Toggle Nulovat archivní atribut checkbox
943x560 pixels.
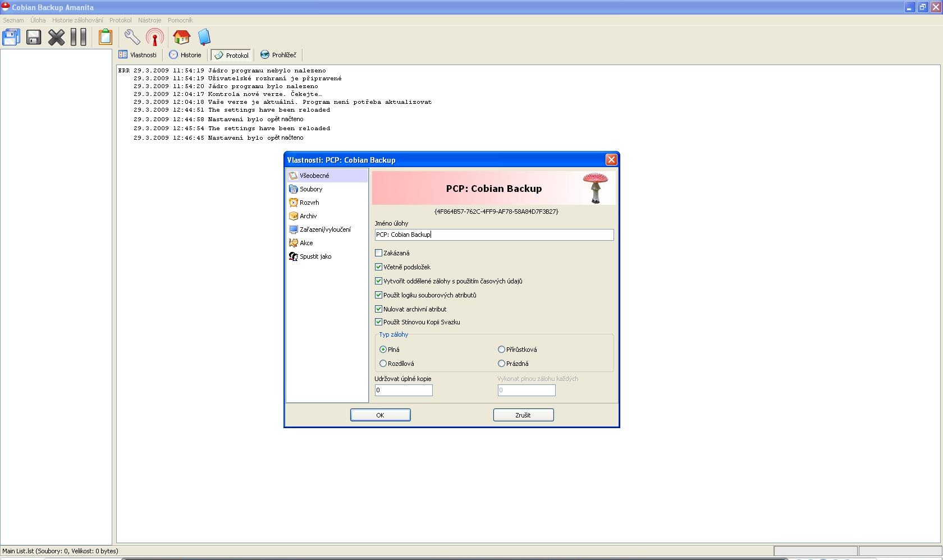pos(378,309)
